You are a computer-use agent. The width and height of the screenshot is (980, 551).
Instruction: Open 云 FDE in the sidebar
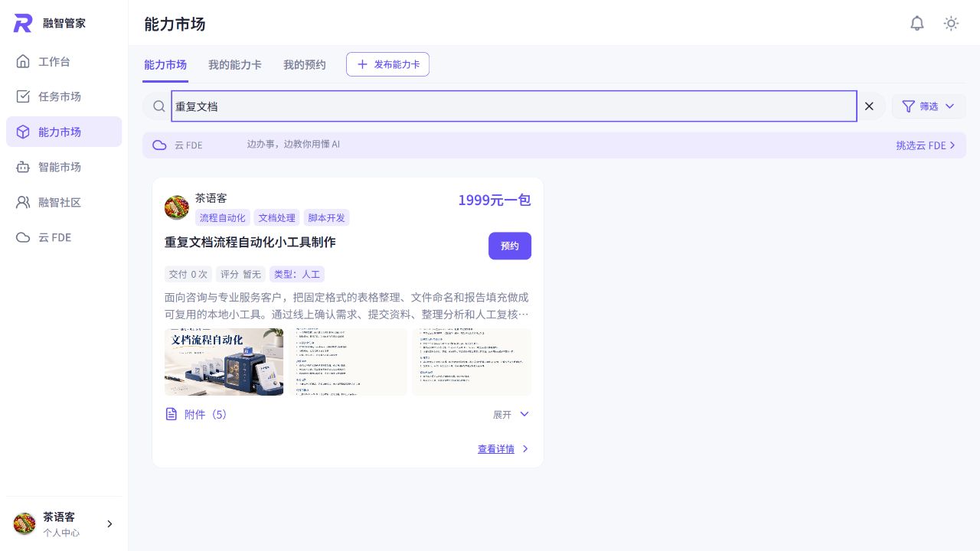point(64,237)
